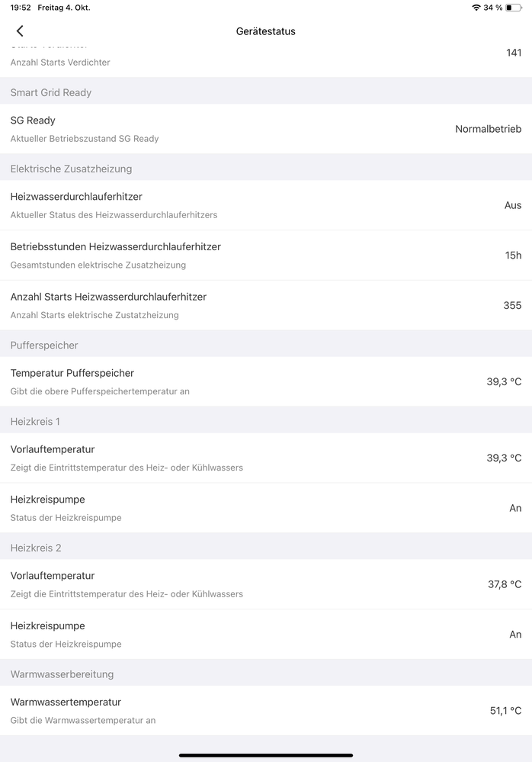Open the Heizwasserdurchlauferhitzer status row
The width and height of the screenshot is (532, 762).
pyautogui.click(x=266, y=205)
